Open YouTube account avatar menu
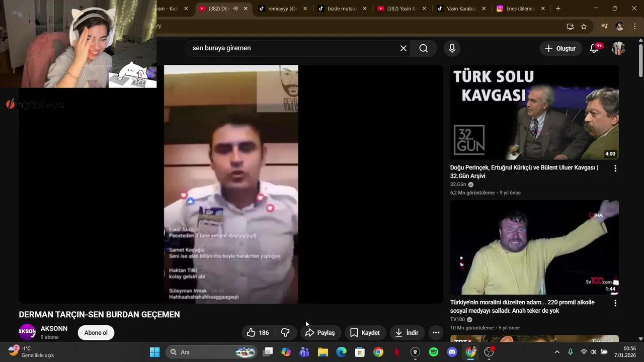Image resolution: width=644 pixels, height=362 pixels. point(618,49)
